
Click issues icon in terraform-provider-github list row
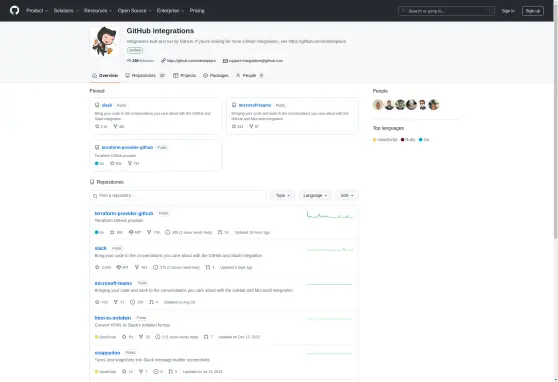point(168,232)
